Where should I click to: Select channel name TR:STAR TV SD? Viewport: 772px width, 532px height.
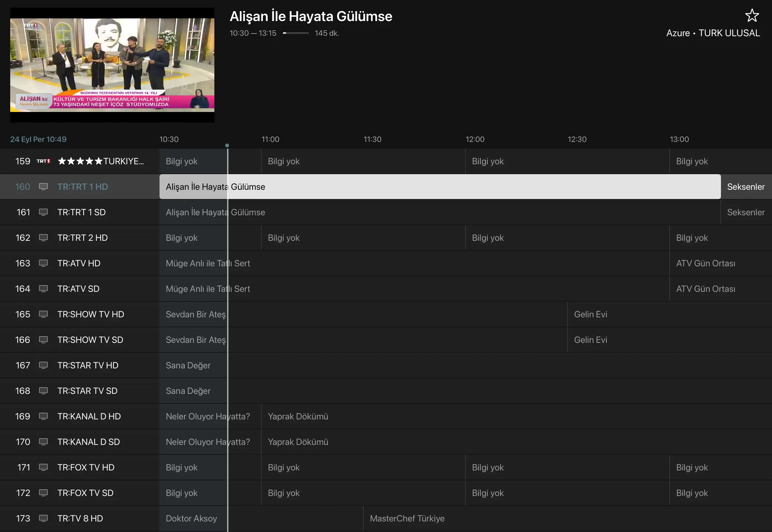pyautogui.click(x=87, y=391)
